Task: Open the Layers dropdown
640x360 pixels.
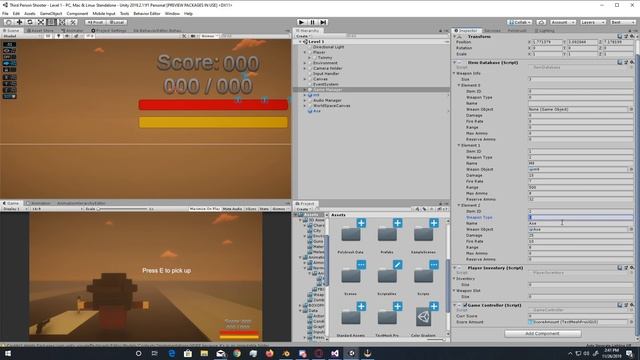Action: [593, 22]
